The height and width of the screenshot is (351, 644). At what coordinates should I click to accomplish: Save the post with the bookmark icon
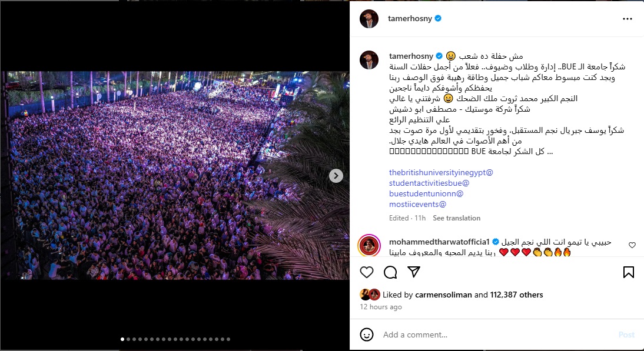[628, 272]
